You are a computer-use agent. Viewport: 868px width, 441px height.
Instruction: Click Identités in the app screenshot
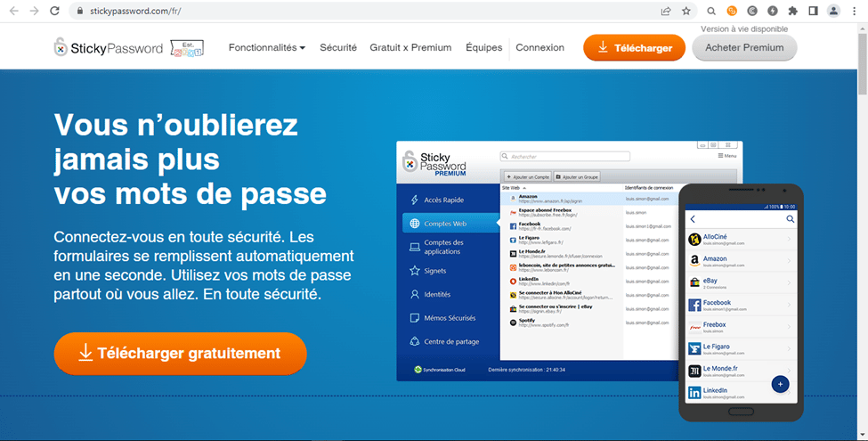[x=430, y=295]
